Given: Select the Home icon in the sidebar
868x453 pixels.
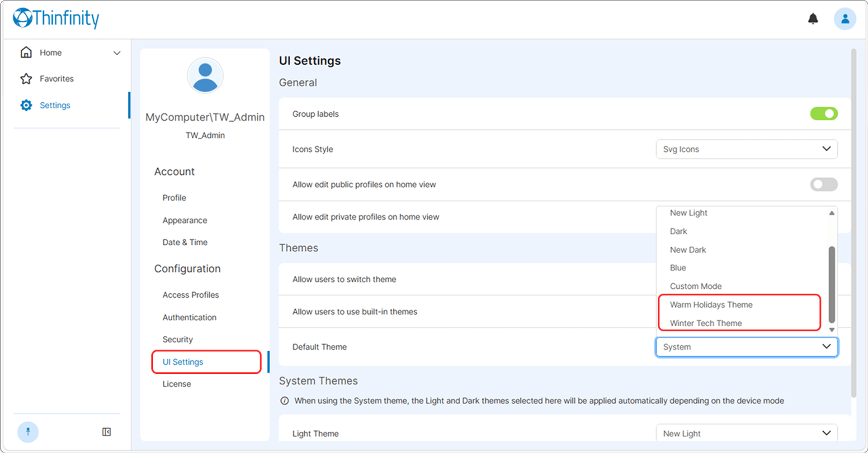Looking at the screenshot, I should (26, 52).
